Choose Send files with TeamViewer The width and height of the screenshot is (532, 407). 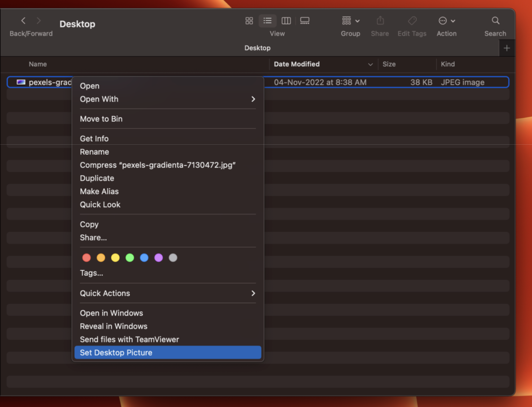click(129, 339)
